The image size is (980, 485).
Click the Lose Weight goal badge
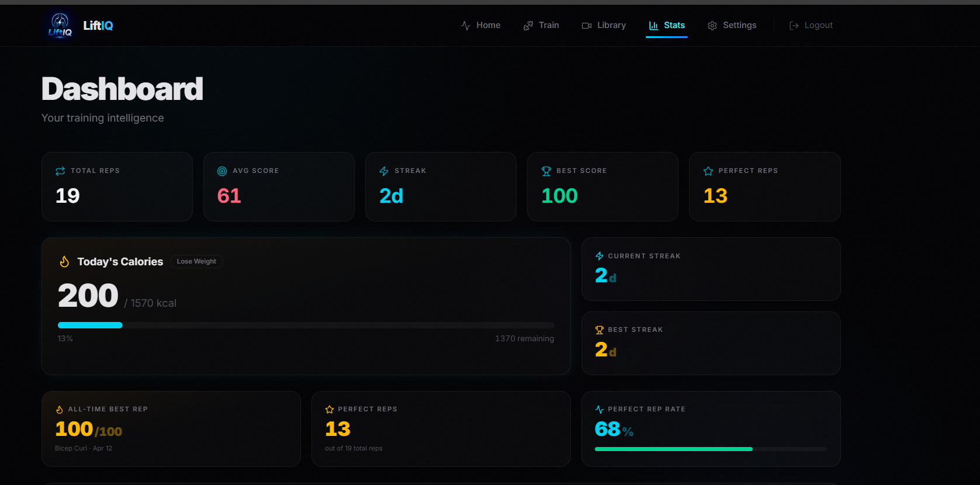pos(196,261)
